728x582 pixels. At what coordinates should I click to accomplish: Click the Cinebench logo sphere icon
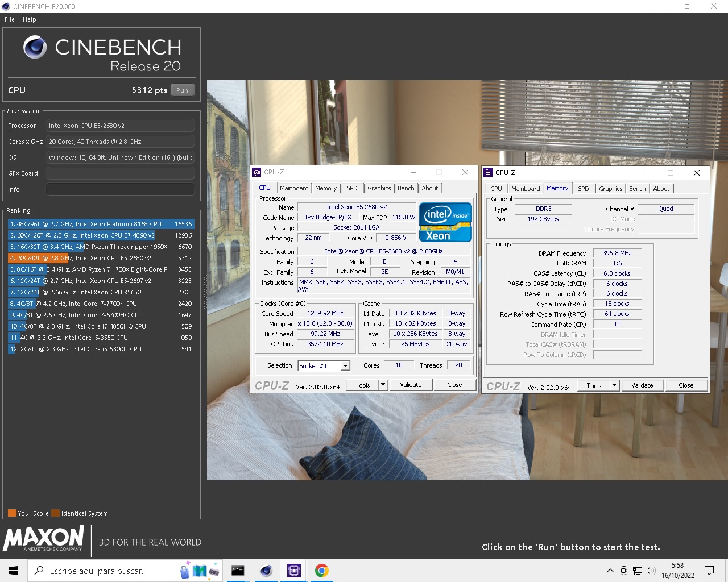coord(35,47)
